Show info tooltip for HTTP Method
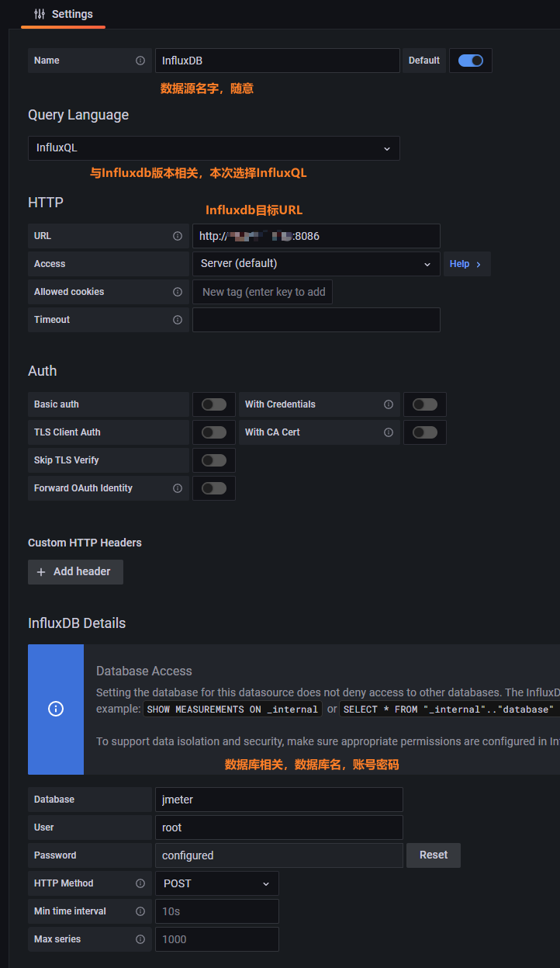 click(x=140, y=883)
